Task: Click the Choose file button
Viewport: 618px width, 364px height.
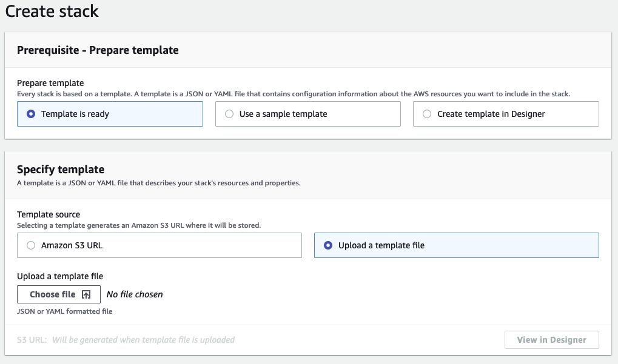Action: [58, 294]
